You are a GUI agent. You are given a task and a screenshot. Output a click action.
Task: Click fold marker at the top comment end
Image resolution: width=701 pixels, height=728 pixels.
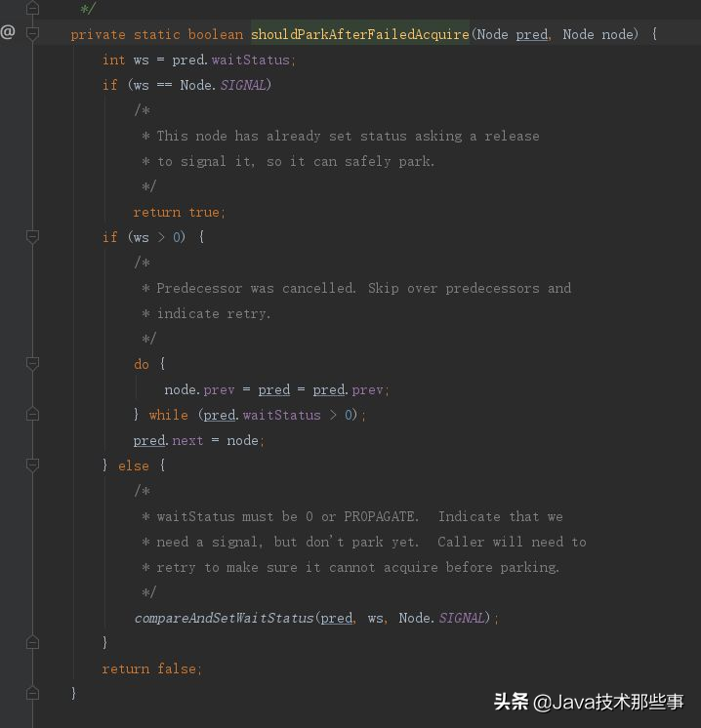32,8
